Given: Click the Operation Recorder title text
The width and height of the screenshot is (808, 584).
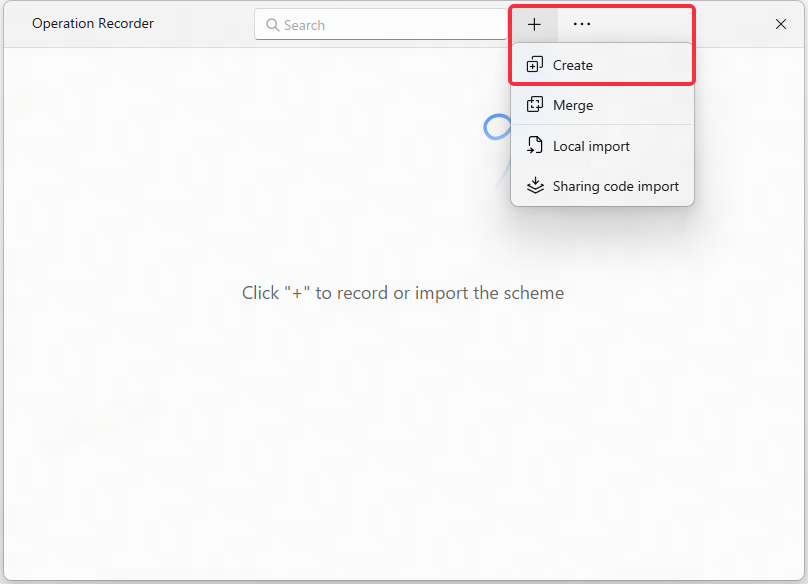Looking at the screenshot, I should [x=93, y=24].
